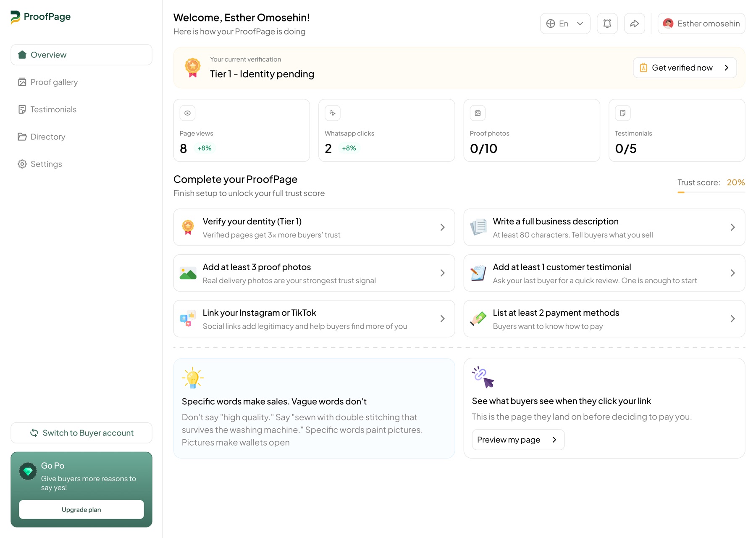
Task: Open Testimonials in sidebar
Action: [81, 109]
